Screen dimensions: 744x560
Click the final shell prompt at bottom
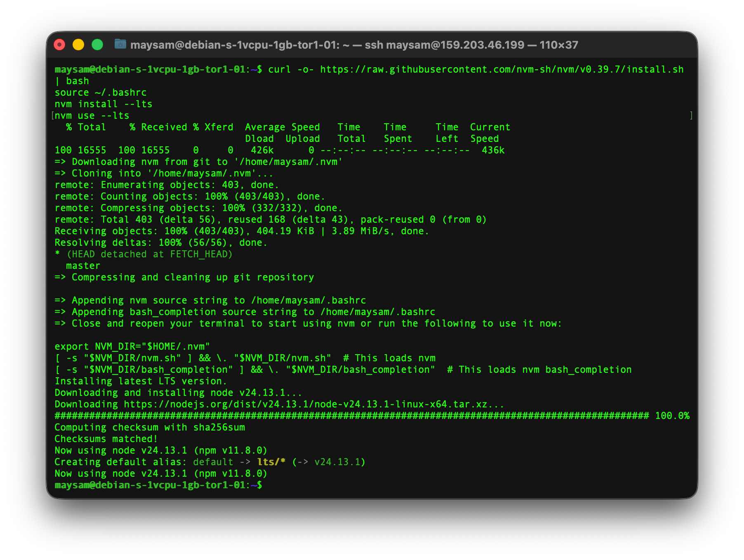point(158,485)
